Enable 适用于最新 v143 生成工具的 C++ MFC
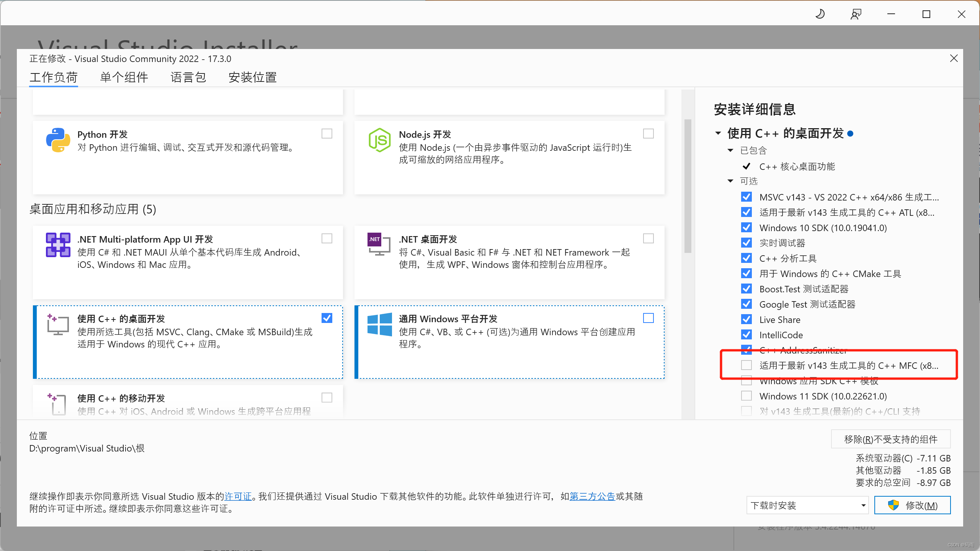This screenshot has height=551, width=980. pyautogui.click(x=746, y=365)
